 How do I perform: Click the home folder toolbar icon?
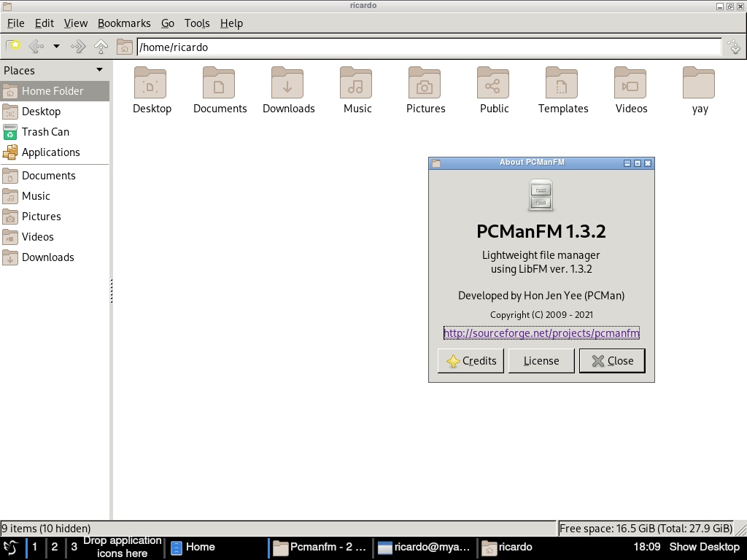124,47
